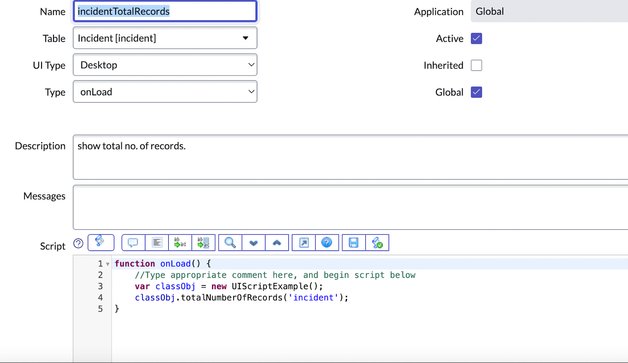628x363 pixels.
Task: Click line number 5 in gutter
Action: 100,309
